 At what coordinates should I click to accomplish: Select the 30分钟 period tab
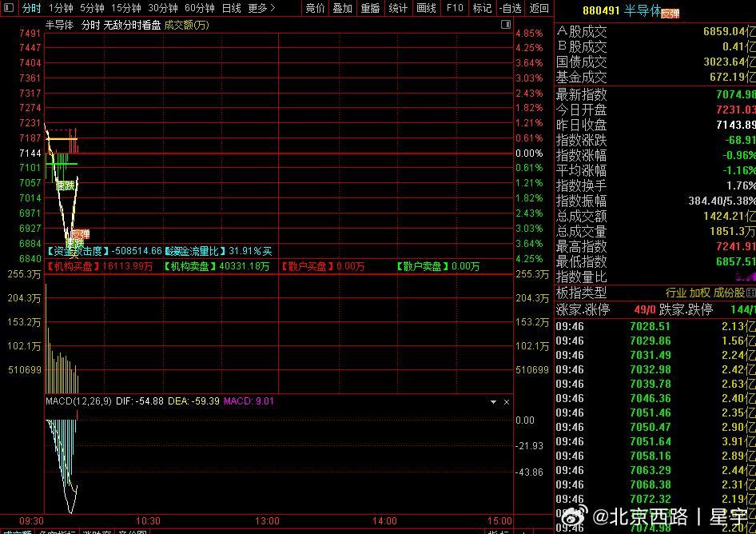point(163,8)
